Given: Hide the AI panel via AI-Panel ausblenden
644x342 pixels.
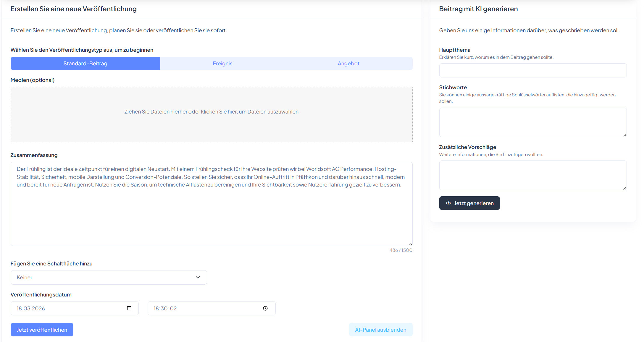Looking at the screenshot, I should click(x=380, y=330).
